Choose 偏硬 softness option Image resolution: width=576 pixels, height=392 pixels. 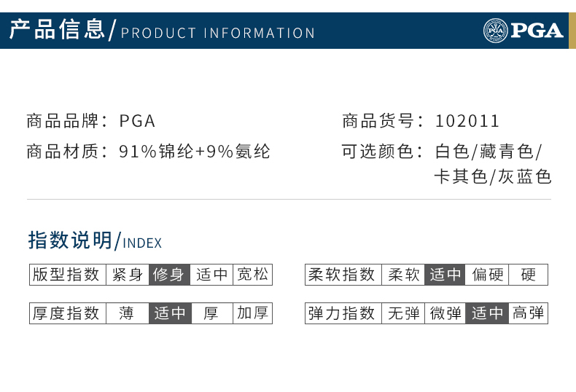coord(487,275)
